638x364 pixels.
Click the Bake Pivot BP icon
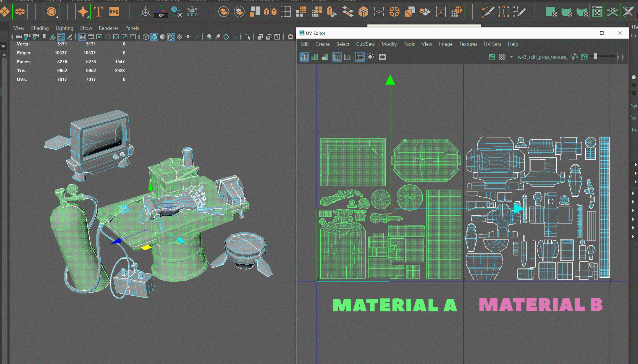161,12
